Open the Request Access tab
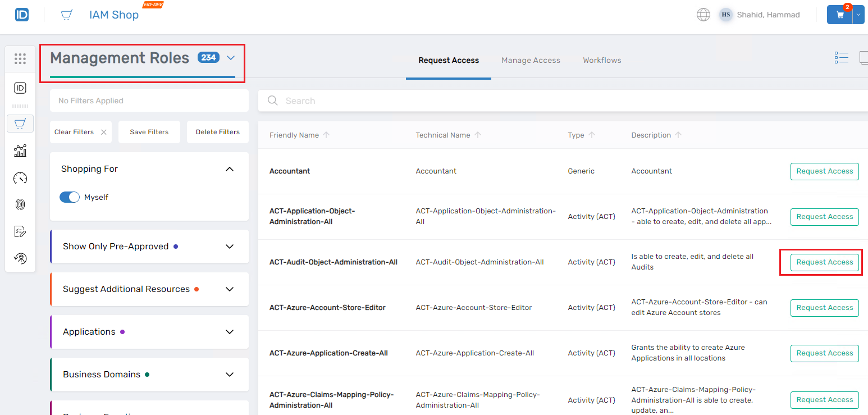 (x=449, y=60)
